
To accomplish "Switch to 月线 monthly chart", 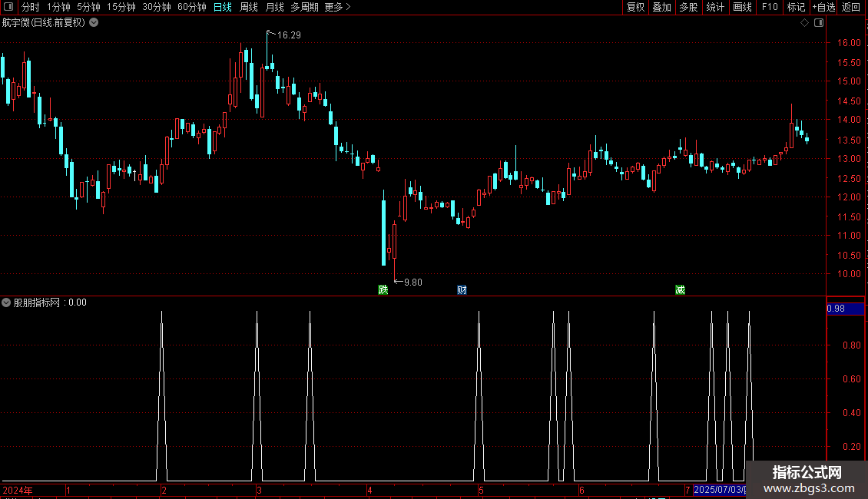I will point(274,7).
